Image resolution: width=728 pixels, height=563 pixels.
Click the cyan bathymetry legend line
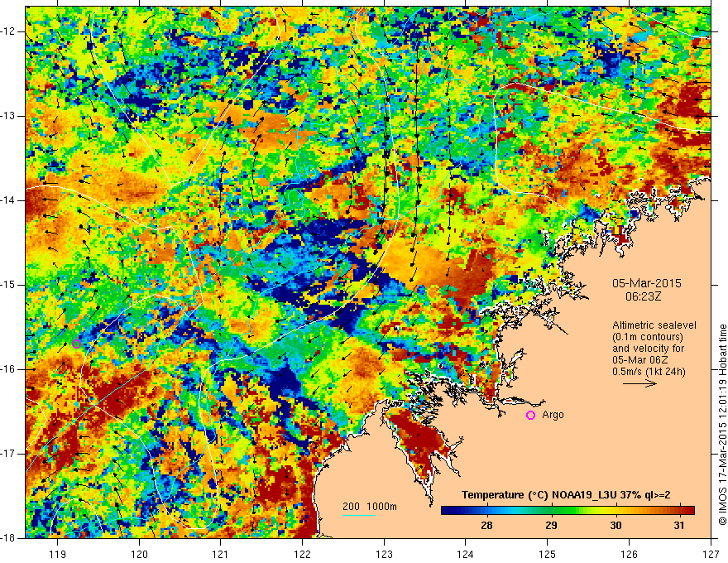359,515
